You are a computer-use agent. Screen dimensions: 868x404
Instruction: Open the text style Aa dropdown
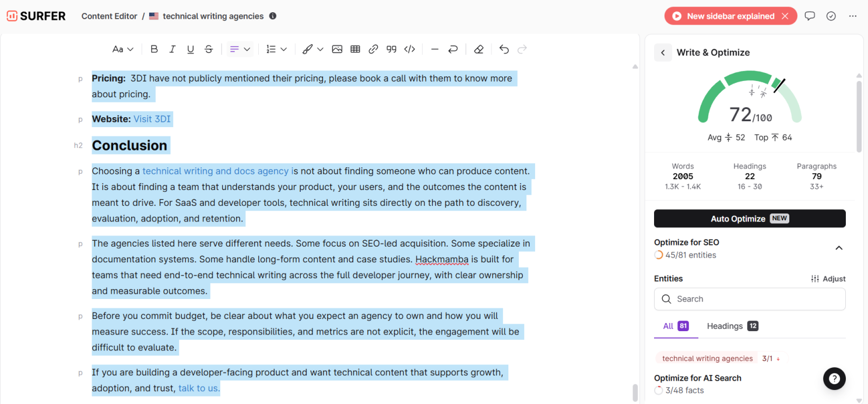(x=123, y=50)
